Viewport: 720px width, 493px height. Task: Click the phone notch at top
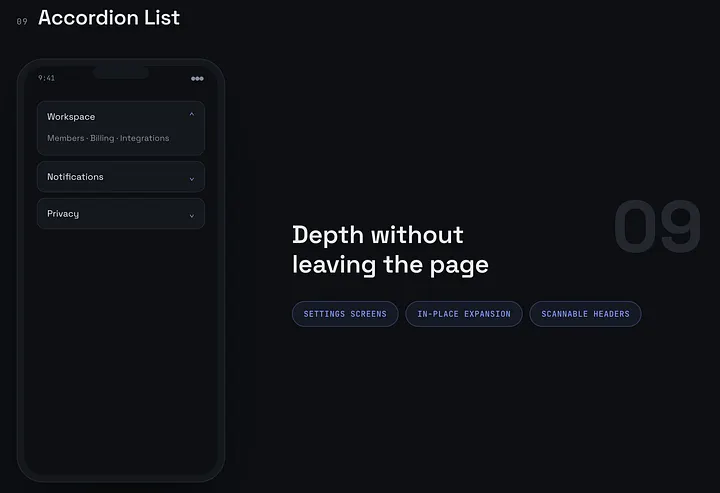(121, 72)
